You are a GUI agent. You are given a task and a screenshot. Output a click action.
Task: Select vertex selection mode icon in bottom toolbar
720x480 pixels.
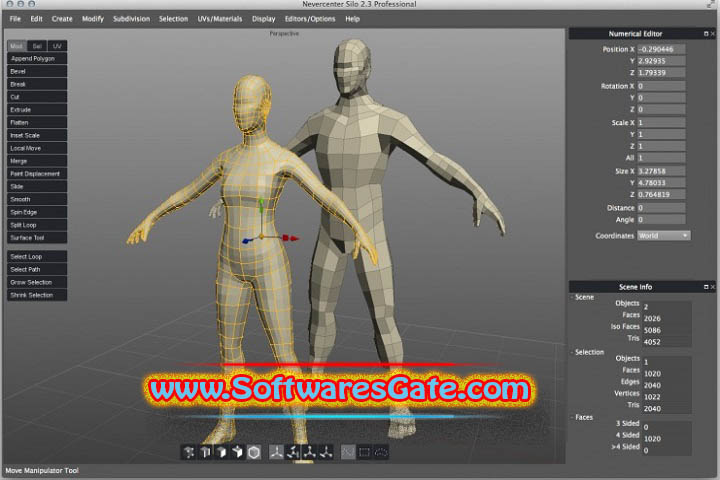[x=189, y=452]
